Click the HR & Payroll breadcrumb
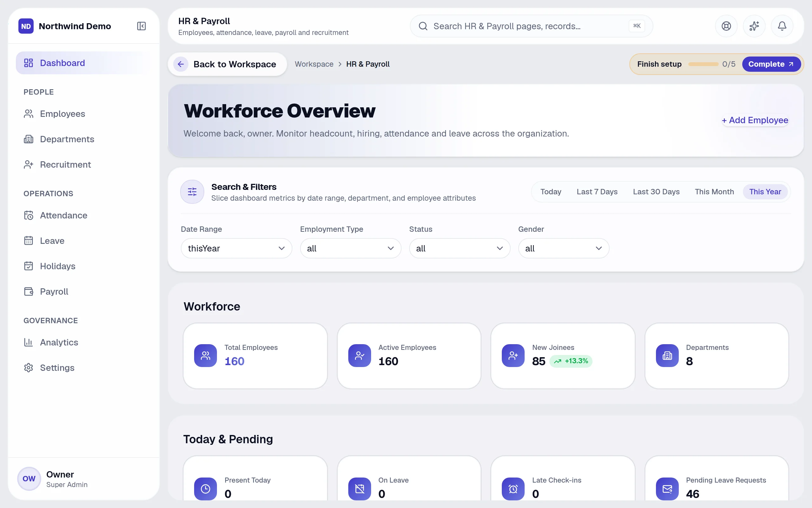Image resolution: width=812 pixels, height=508 pixels. 368,64
